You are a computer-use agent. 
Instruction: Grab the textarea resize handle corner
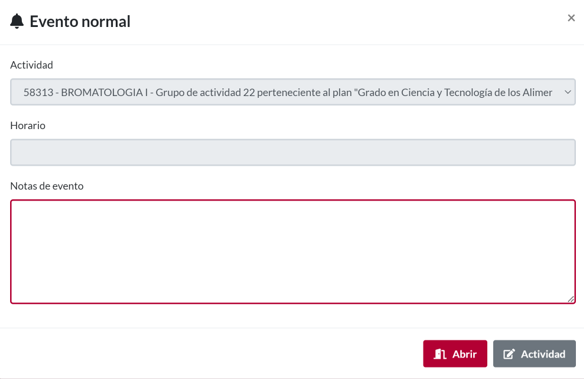pyautogui.click(x=571, y=299)
